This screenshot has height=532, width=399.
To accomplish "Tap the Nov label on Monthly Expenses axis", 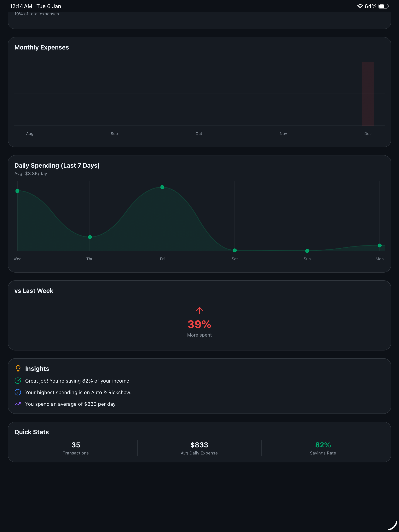I will [283, 133].
